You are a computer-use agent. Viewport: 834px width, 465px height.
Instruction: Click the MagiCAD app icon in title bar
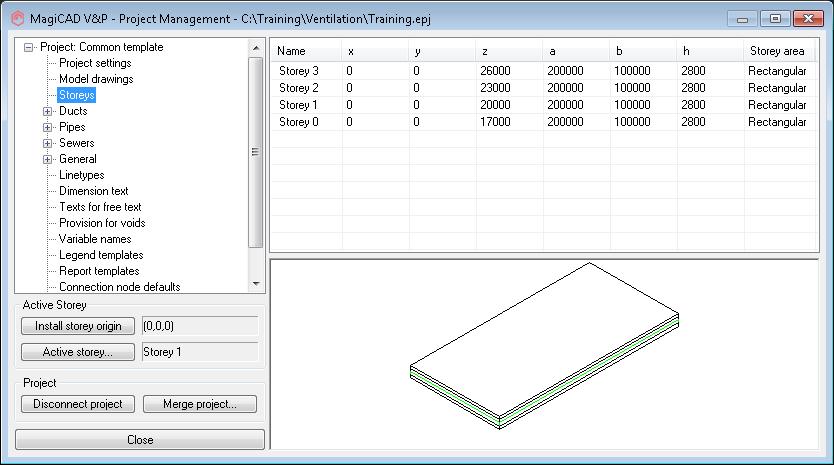(18, 19)
